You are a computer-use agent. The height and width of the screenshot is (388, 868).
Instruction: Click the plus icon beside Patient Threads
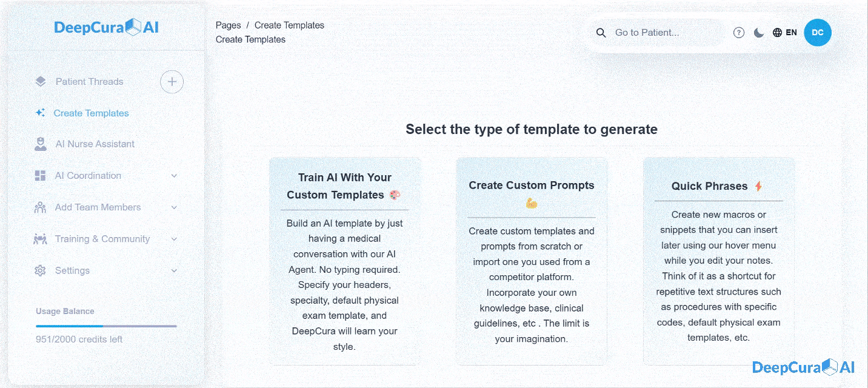click(x=172, y=82)
